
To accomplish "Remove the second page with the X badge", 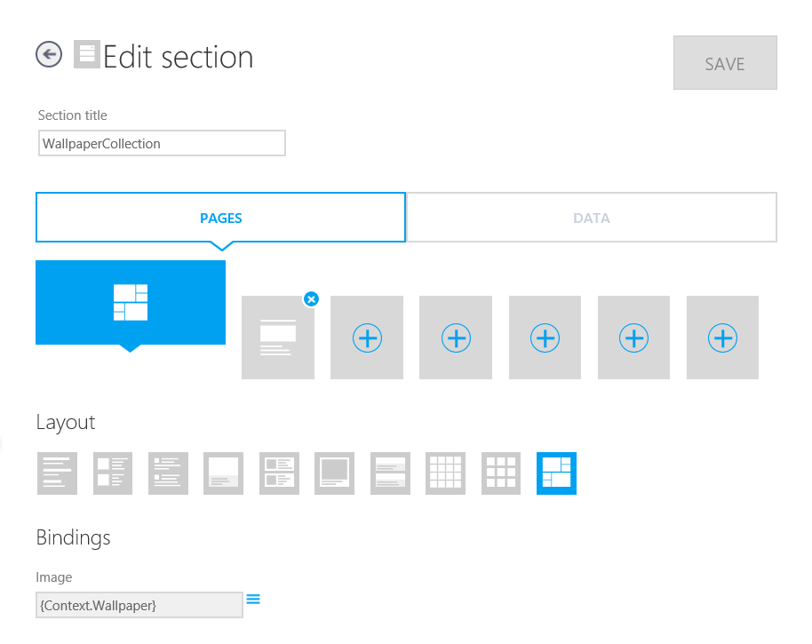I will (x=310, y=299).
